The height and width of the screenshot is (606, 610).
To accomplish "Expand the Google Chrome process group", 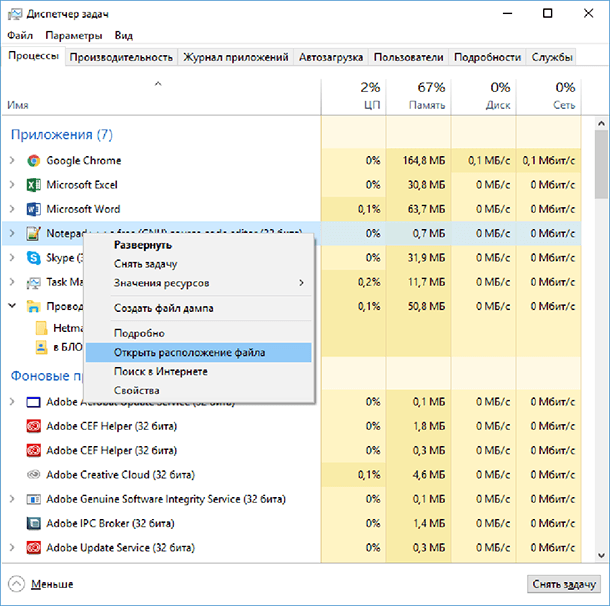I will tap(12, 160).
